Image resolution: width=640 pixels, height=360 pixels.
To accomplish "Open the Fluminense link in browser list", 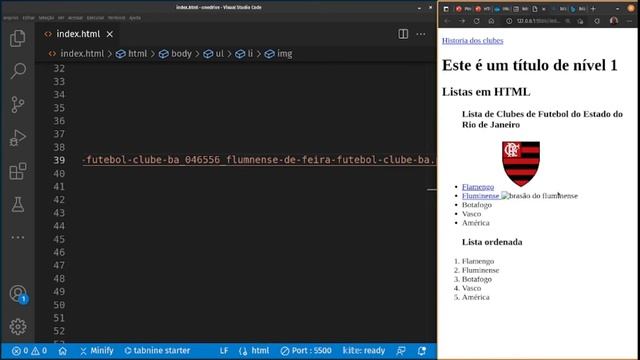I will click(480, 196).
